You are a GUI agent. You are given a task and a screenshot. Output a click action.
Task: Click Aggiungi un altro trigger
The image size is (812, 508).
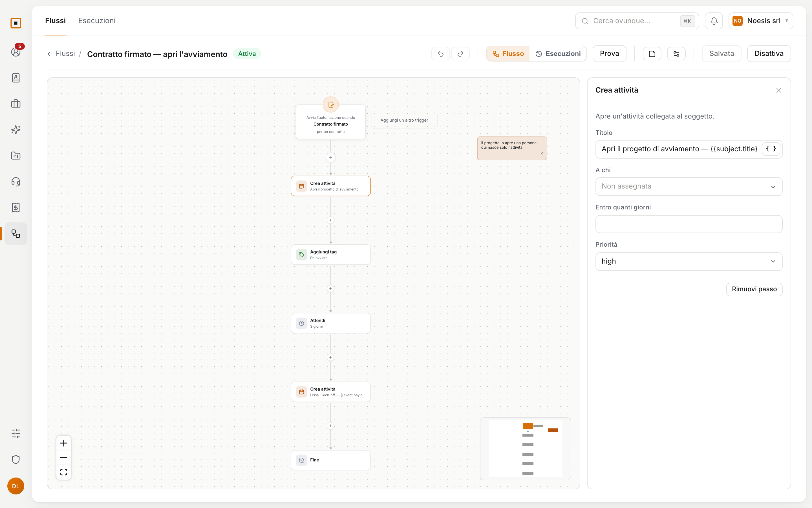[404, 120]
